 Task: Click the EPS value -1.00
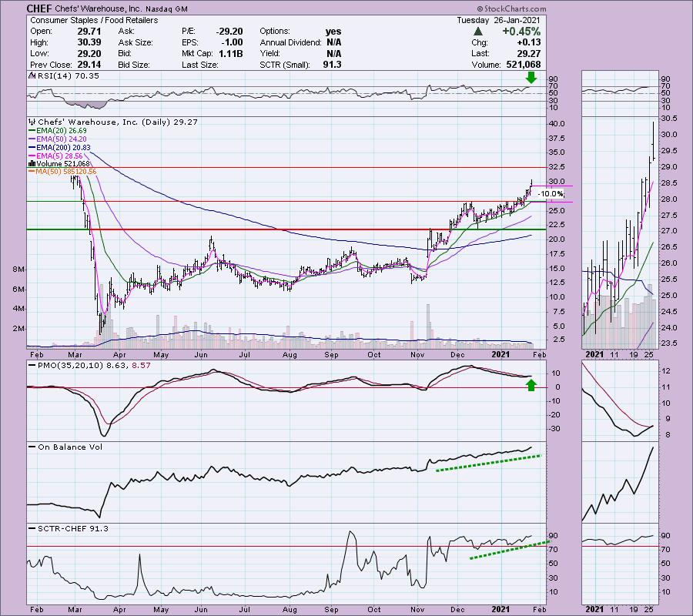[x=232, y=42]
